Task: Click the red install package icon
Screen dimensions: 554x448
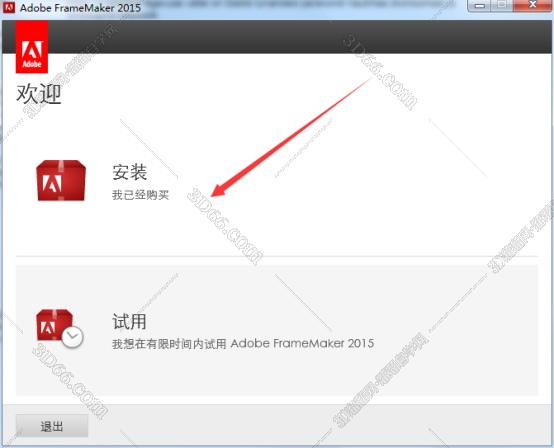Action: point(61,181)
